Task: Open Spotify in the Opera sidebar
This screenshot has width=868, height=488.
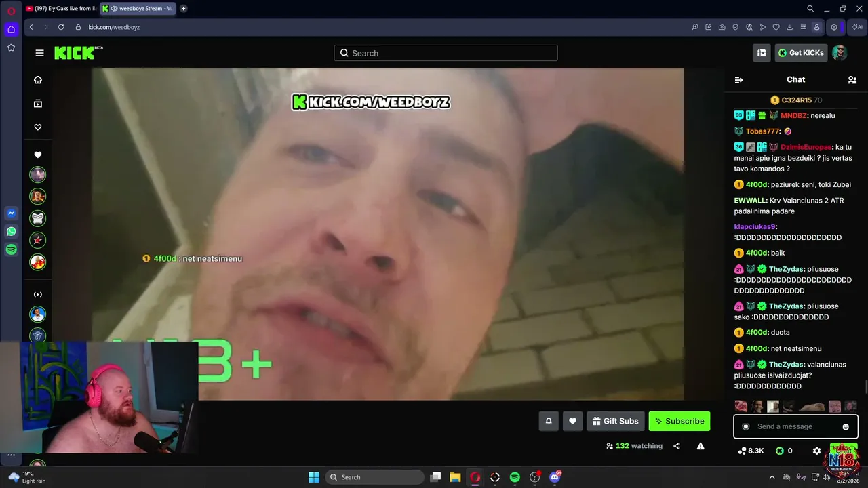Action: [11, 249]
